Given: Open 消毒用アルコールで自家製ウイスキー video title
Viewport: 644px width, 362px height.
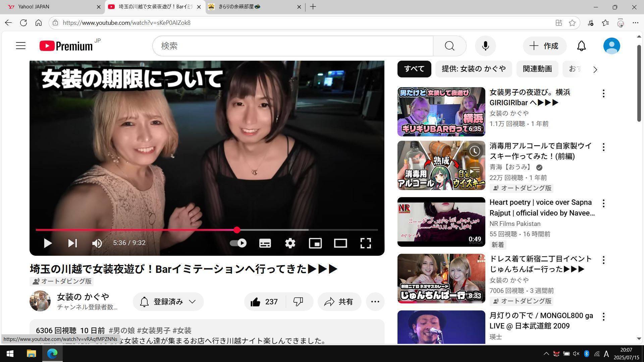Looking at the screenshot, I should click(x=540, y=151).
